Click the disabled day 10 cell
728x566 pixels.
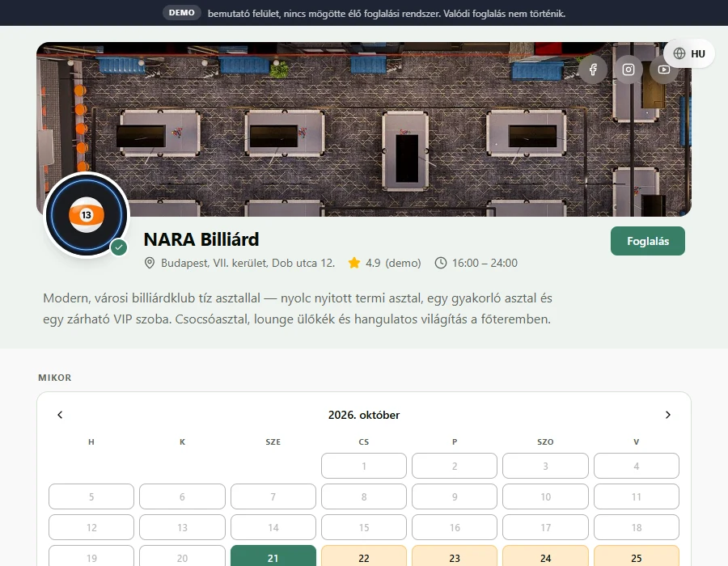(545, 496)
